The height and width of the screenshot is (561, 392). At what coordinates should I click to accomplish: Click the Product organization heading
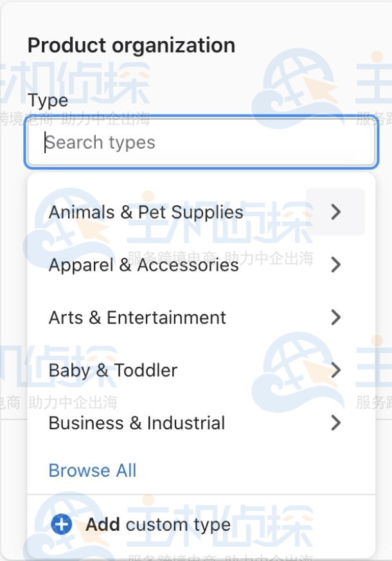pyautogui.click(x=130, y=45)
